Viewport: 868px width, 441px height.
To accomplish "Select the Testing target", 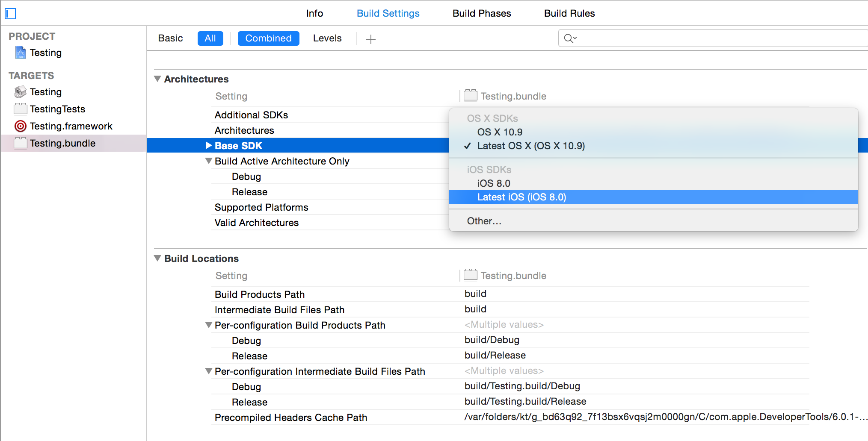I will 46,92.
